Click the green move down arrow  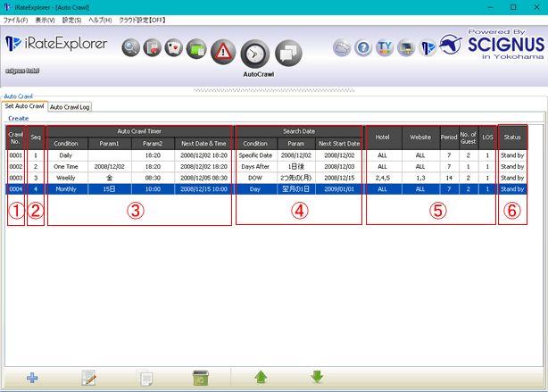point(317,378)
